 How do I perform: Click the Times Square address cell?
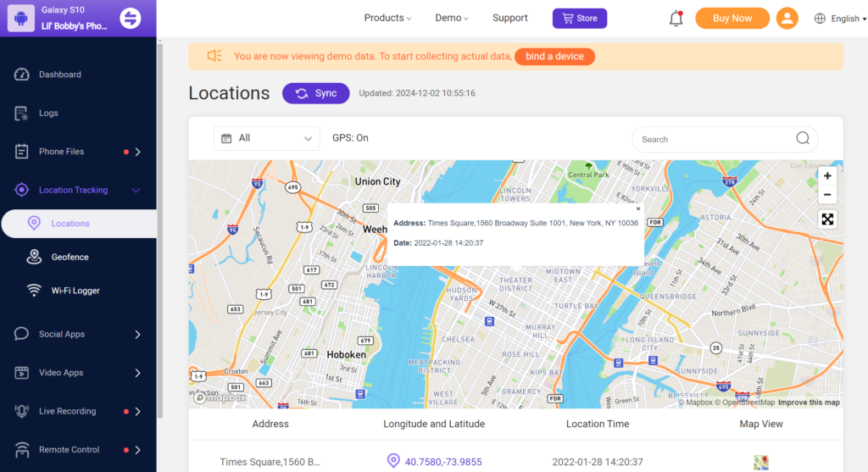[270, 462]
